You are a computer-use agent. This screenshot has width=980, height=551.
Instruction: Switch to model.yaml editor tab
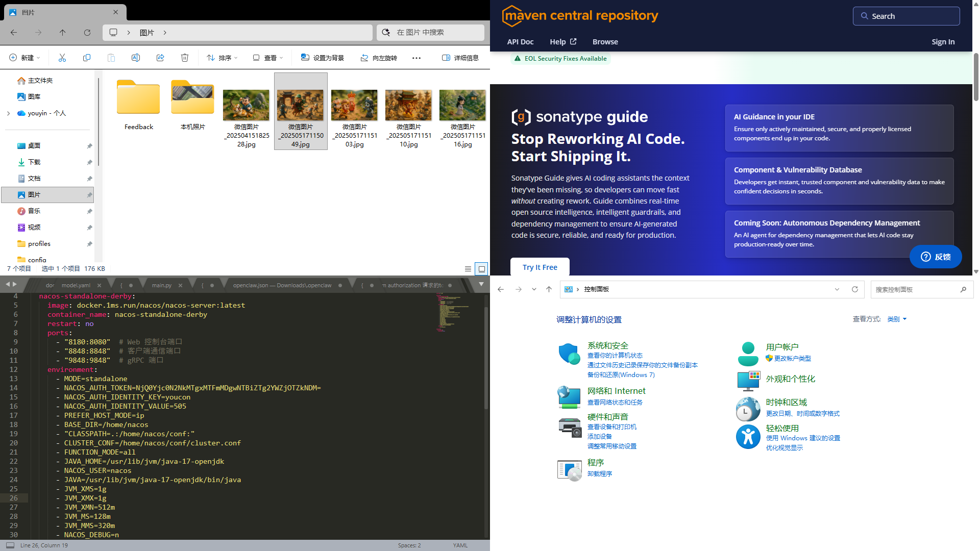coord(76,285)
